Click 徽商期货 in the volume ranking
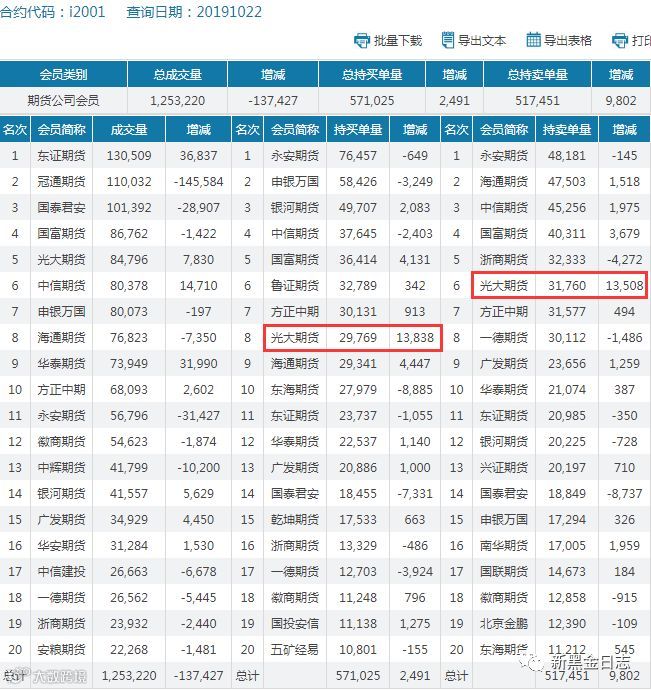Image resolution: width=651 pixels, height=690 pixels. click(61, 441)
